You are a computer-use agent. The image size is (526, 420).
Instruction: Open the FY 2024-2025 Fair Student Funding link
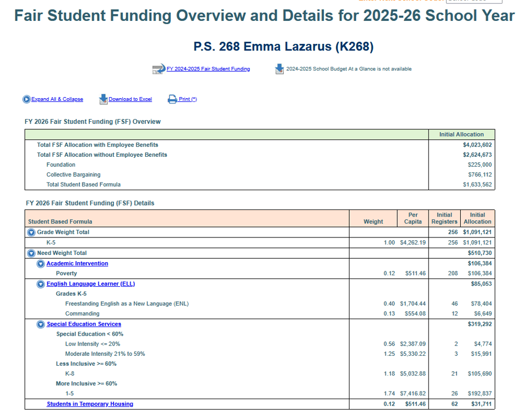(208, 69)
